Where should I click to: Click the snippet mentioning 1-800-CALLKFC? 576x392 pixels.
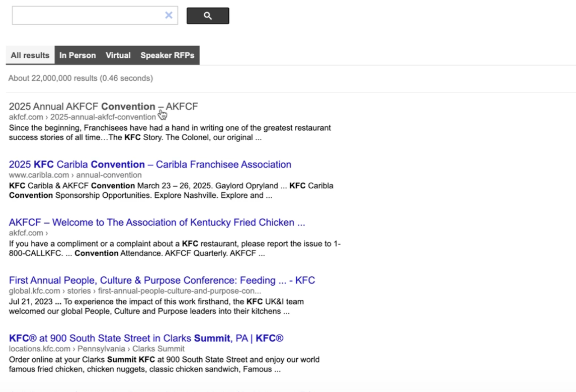point(175,249)
